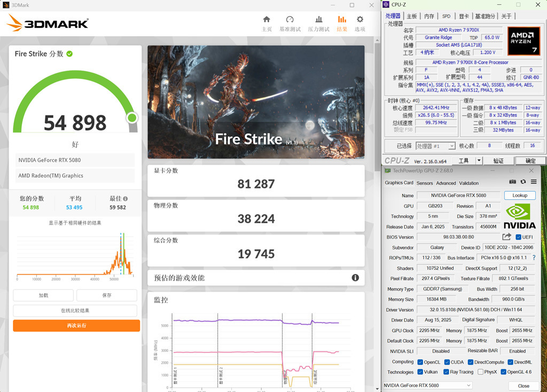This screenshot has width=547, height=392.
Task: Switch to the Sensors tab in GPU-Z
Action: [x=425, y=183]
